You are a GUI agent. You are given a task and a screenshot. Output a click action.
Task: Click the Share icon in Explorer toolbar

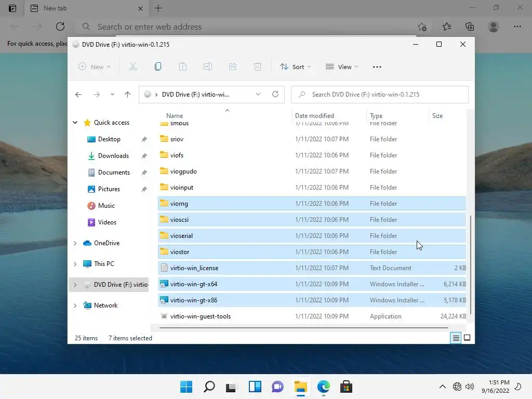(x=233, y=67)
